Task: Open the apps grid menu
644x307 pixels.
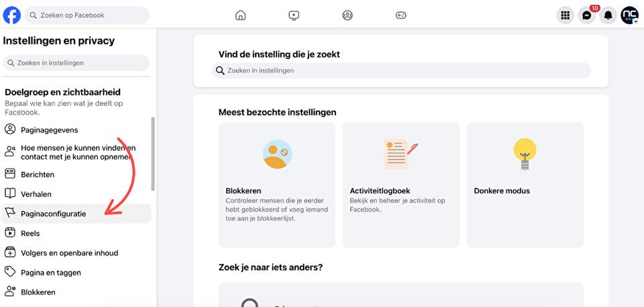Action: pos(565,15)
